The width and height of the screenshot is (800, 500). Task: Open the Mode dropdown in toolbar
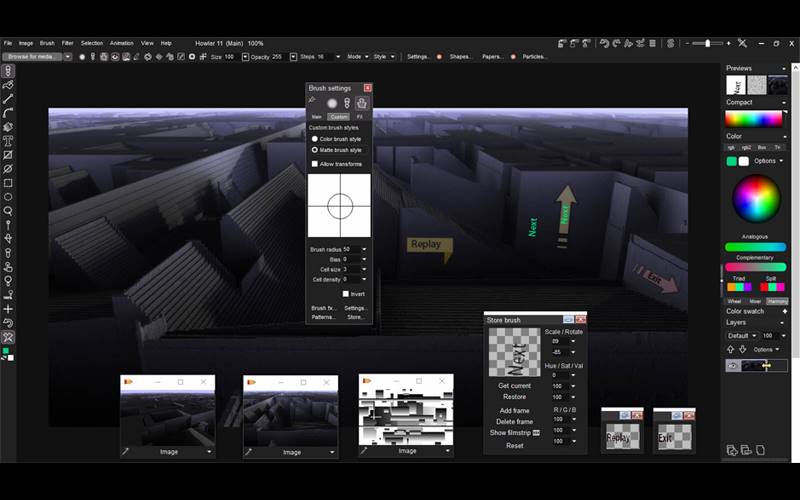[356, 57]
